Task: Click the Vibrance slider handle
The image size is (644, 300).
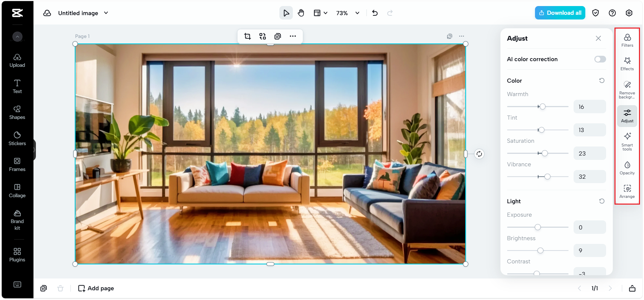Action: (547, 177)
